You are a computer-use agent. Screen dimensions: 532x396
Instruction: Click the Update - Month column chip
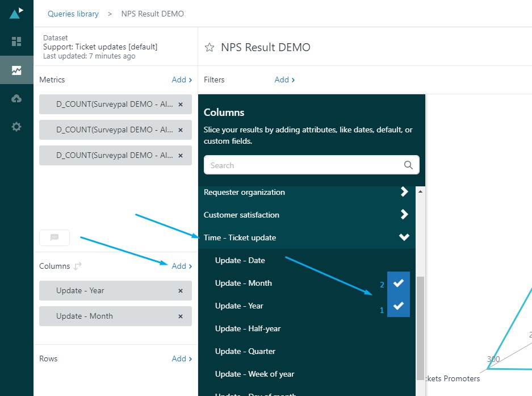[x=115, y=316]
